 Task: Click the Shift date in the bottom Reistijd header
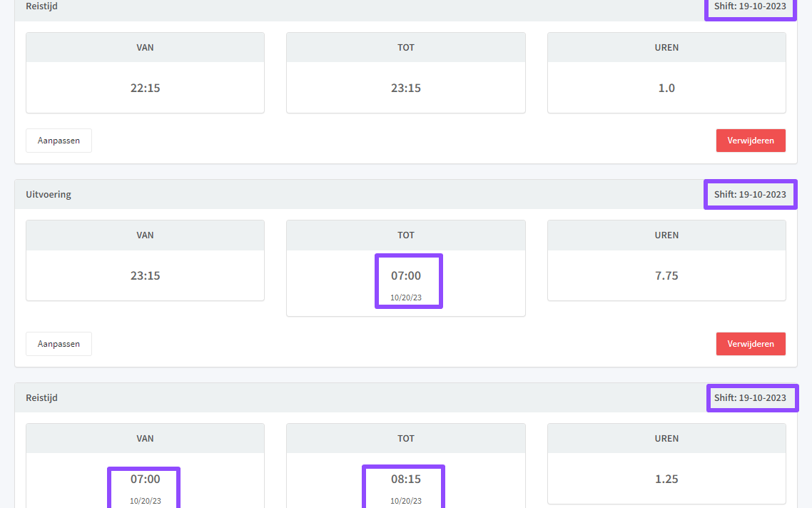coord(752,397)
